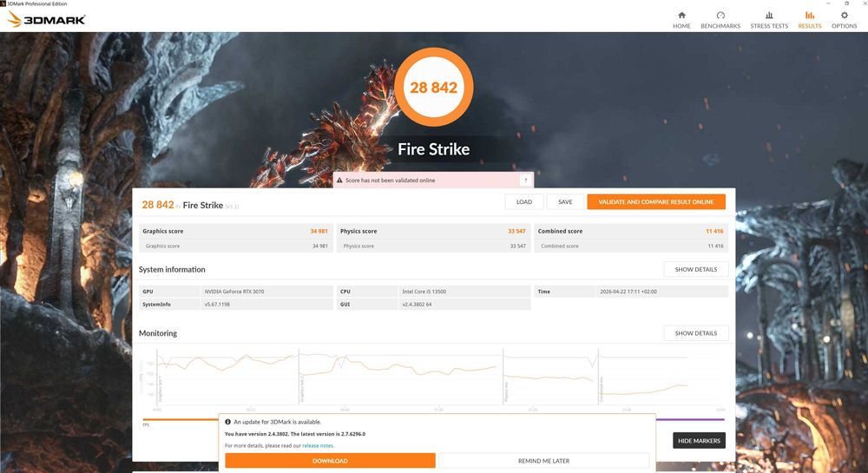Open the release notes link
Screen dimensions: 868x473
[318, 446]
